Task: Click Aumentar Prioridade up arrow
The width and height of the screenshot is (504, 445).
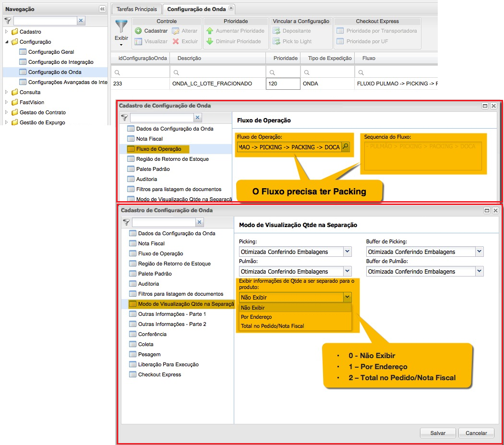Action: 210,31
